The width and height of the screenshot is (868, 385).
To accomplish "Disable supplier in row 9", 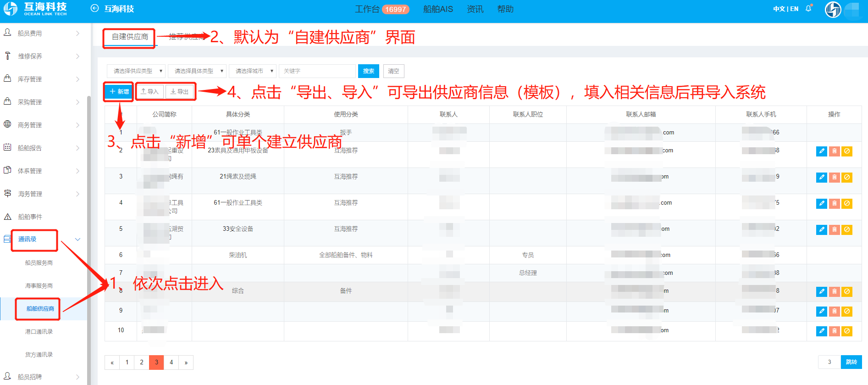I will 847,311.
